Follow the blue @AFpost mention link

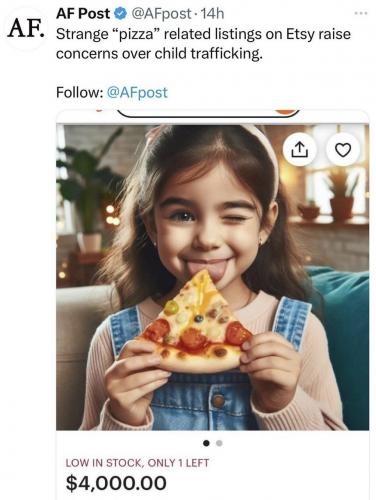[x=137, y=92]
